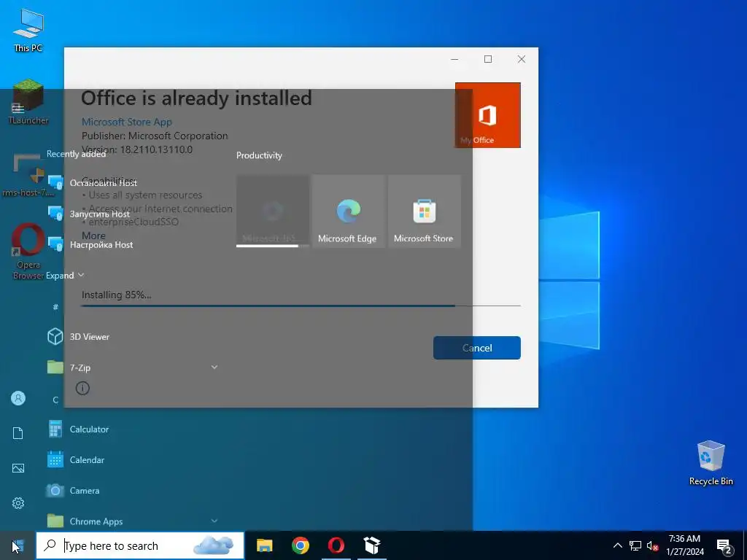Open the rms-host desktop shortcut
This screenshot has height=560, width=747.
point(28,175)
